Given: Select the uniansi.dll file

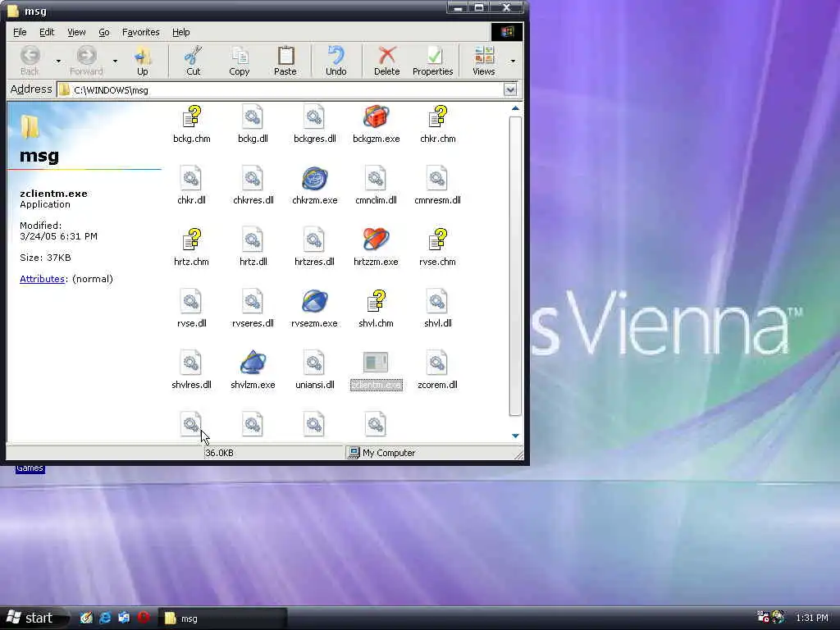Looking at the screenshot, I should 314,372.
